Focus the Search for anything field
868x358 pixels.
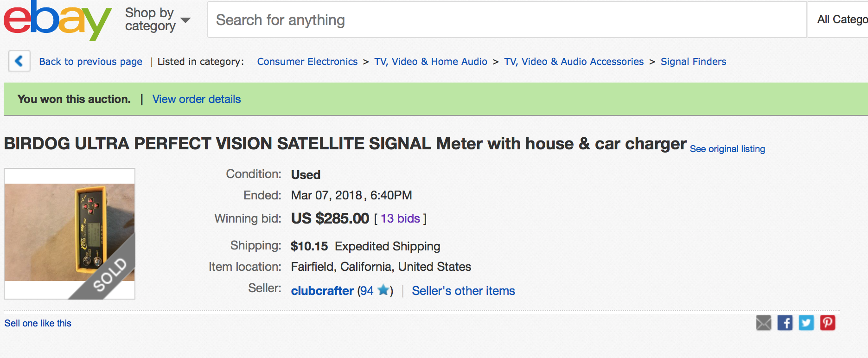(505, 20)
